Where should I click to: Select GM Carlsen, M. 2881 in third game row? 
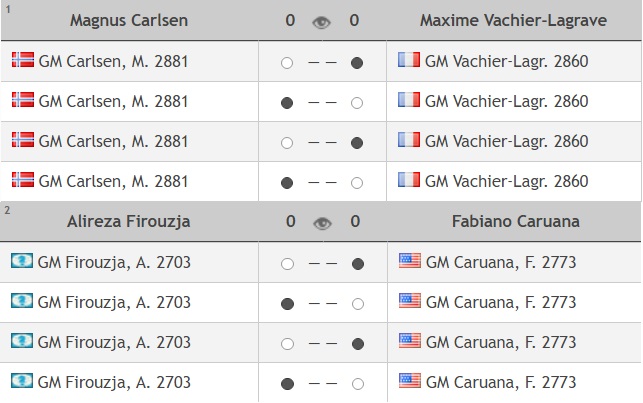113,141
